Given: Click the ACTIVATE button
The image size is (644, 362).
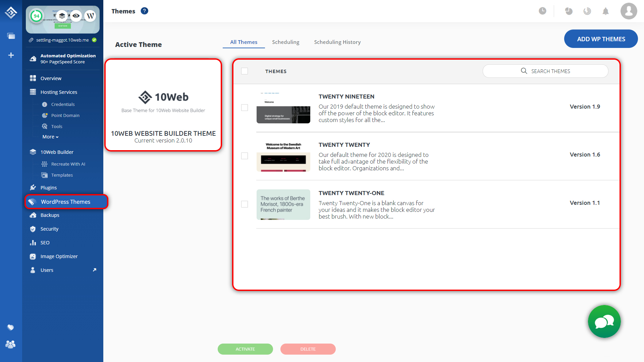Looking at the screenshot, I should 245,349.
